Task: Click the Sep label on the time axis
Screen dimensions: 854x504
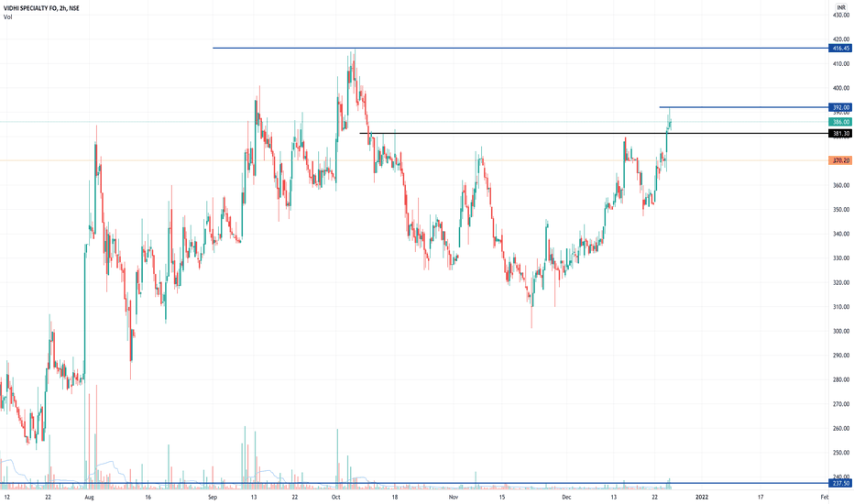Action: tap(213, 497)
